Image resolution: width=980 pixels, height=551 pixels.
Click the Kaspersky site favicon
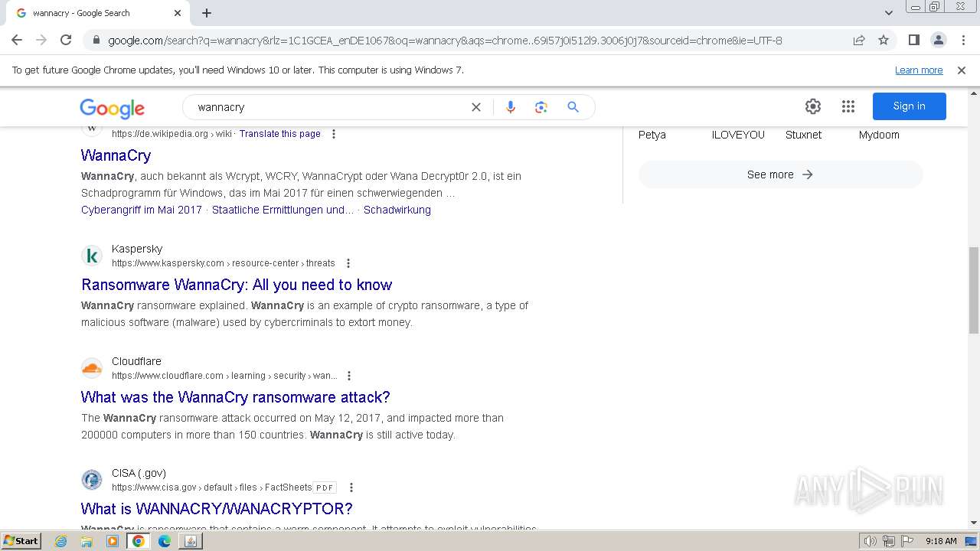[92, 256]
